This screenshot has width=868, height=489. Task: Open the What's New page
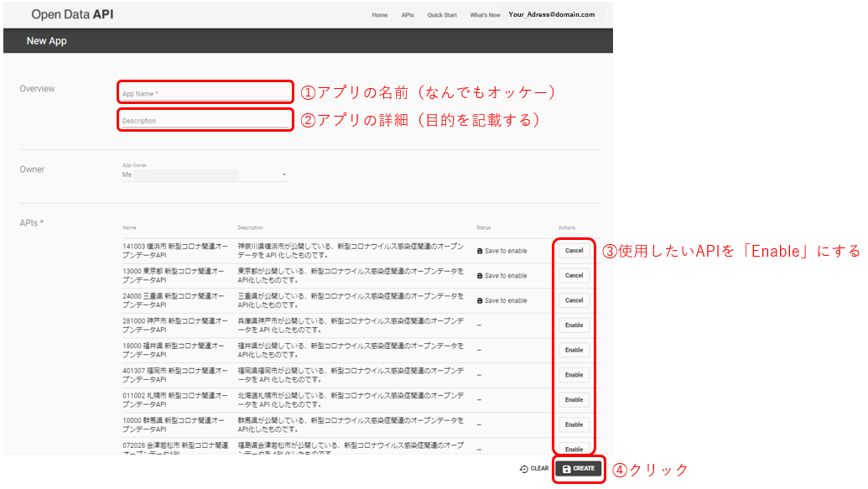point(485,14)
